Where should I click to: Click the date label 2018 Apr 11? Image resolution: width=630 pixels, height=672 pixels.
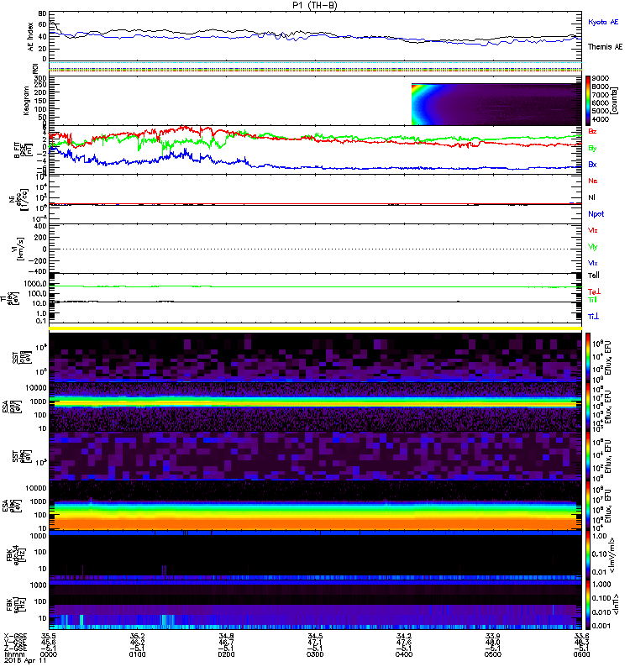[25, 661]
